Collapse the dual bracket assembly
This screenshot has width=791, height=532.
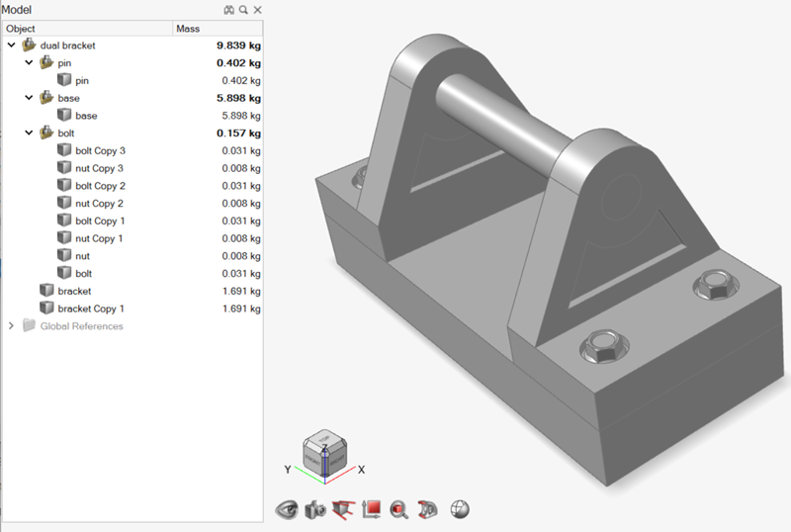click(x=11, y=45)
